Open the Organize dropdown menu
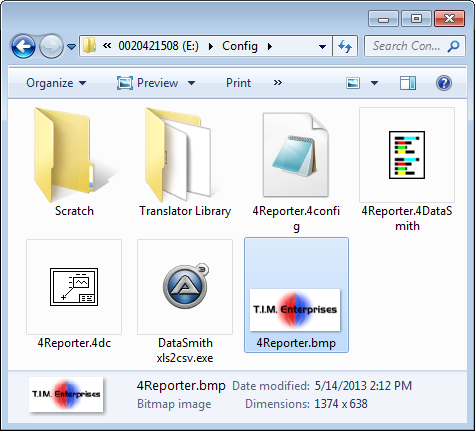Image resolution: width=475 pixels, height=431 pixels. click(56, 83)
